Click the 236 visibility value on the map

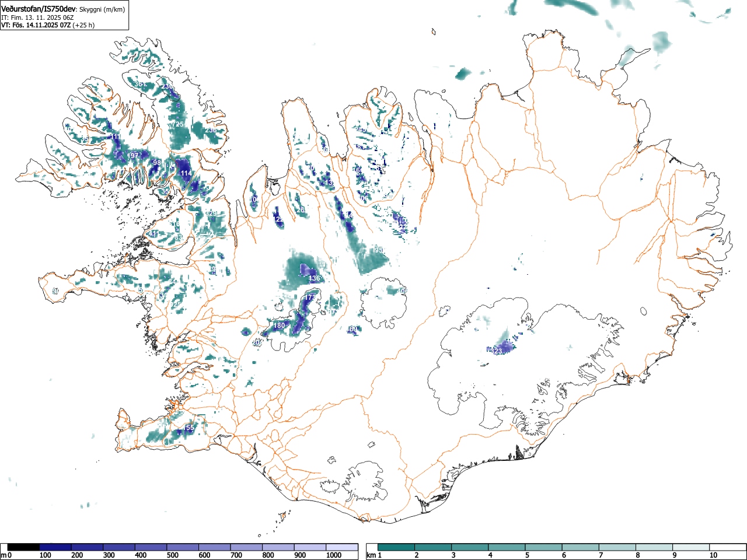[x=210, y=130]
